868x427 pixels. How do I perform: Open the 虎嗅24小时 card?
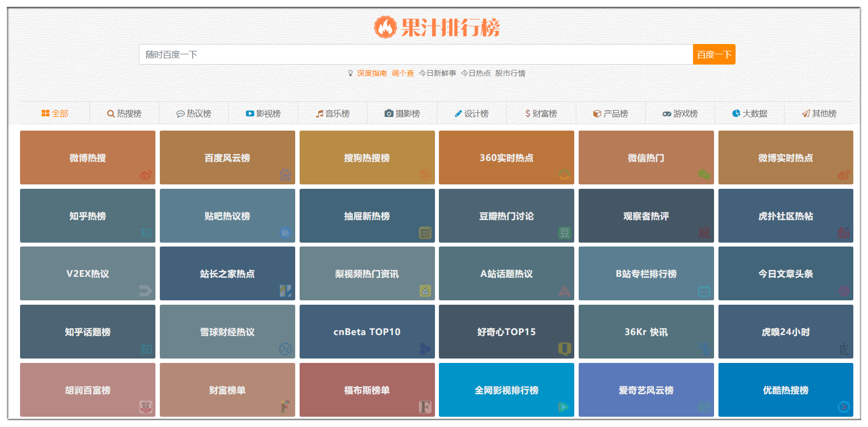[x=786, y=332]
